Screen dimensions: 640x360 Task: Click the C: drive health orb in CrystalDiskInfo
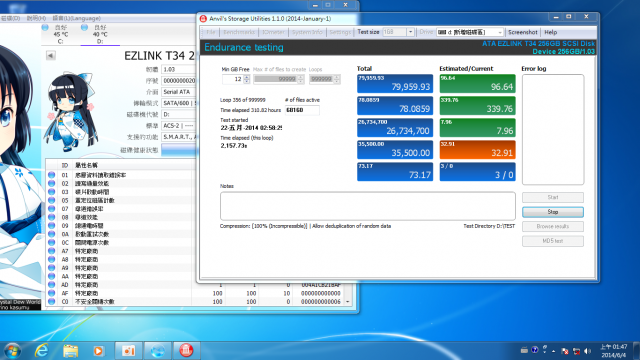[45, 27]
